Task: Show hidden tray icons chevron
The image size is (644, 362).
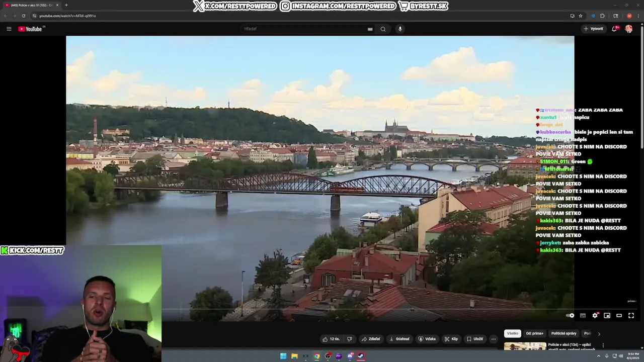Action: [x=599, y=356]
